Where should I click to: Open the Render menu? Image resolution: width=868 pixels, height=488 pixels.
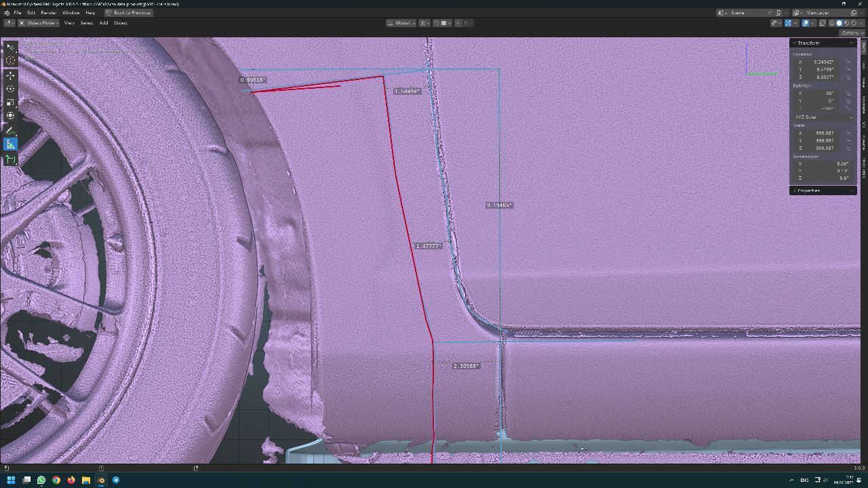click(49, 13)
